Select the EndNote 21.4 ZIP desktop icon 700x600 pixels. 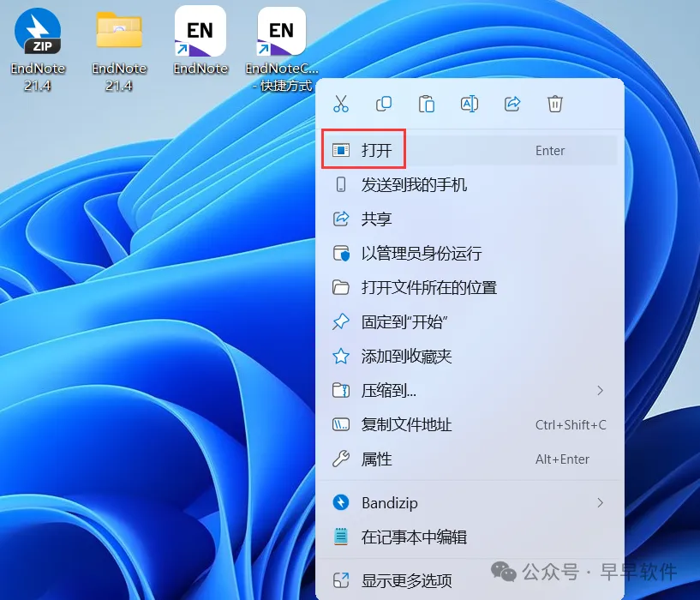[x=38, y=49]
